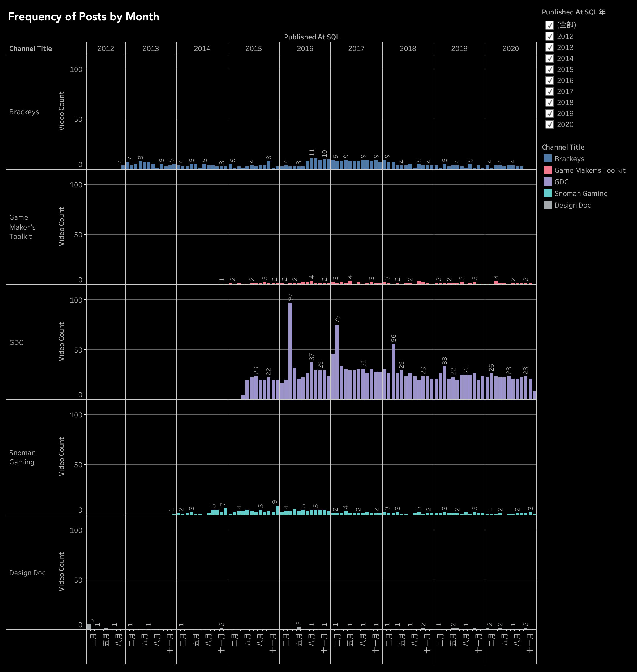Image resolution: width=637 pixels, height=672 pixels.
Task: Toggle the (全部) select-all checkbox
Action: coord(549,25)
